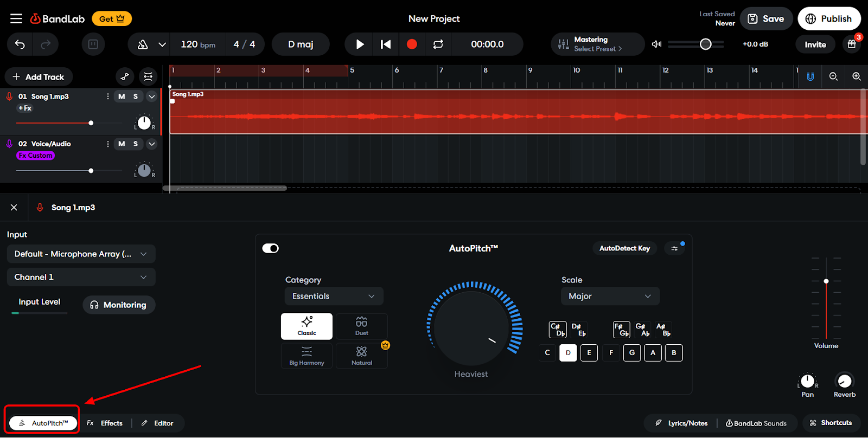Start recording with the red record button
868x438 pixels.
(x=412, y=44)
